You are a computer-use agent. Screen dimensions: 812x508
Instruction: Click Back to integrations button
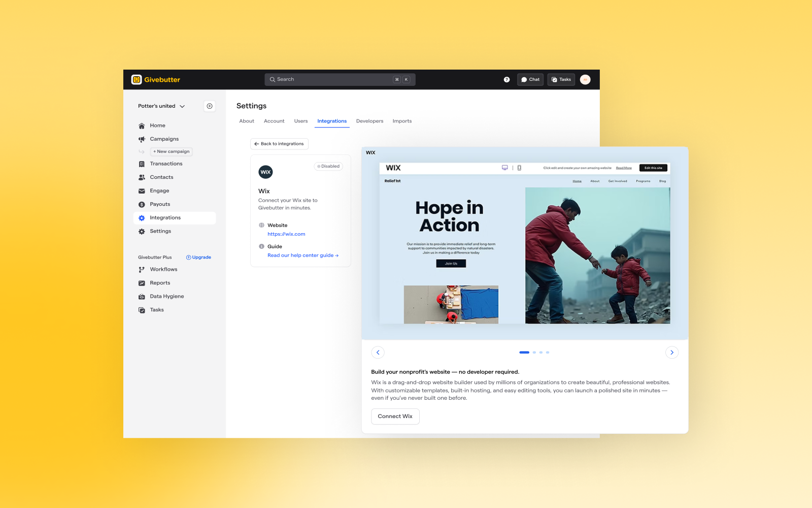279,144
